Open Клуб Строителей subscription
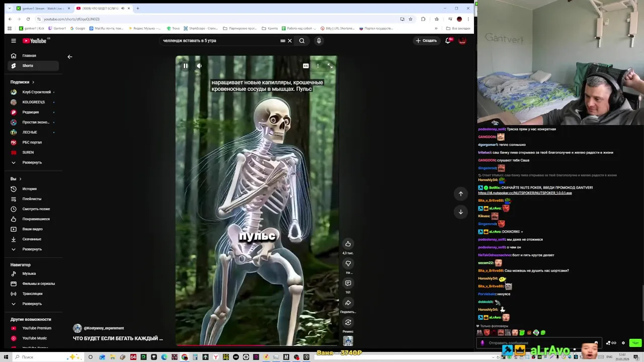The width and height of the screenshot is (644, 362). (33, 92)
